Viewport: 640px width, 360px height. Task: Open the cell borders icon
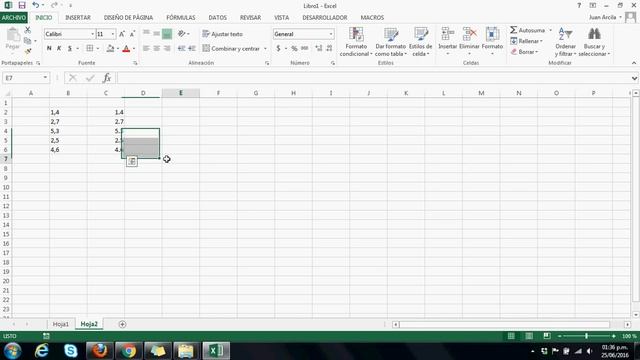pyautogui.click(x=90, y=49)
